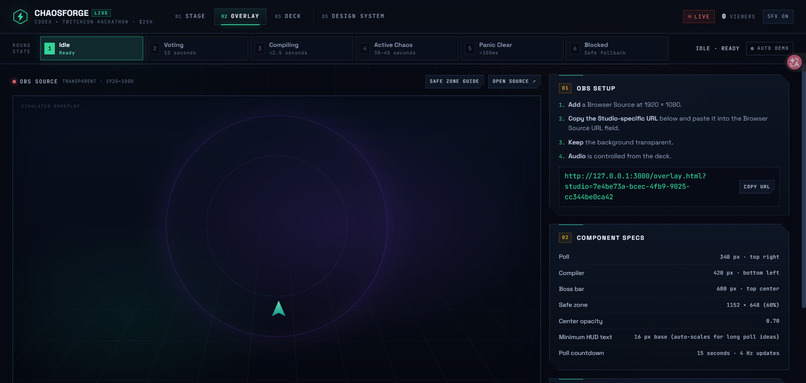Screen dimensions: 806x383
Task: Click the Safe zone spec row
Action: click(x=669, y=305)
